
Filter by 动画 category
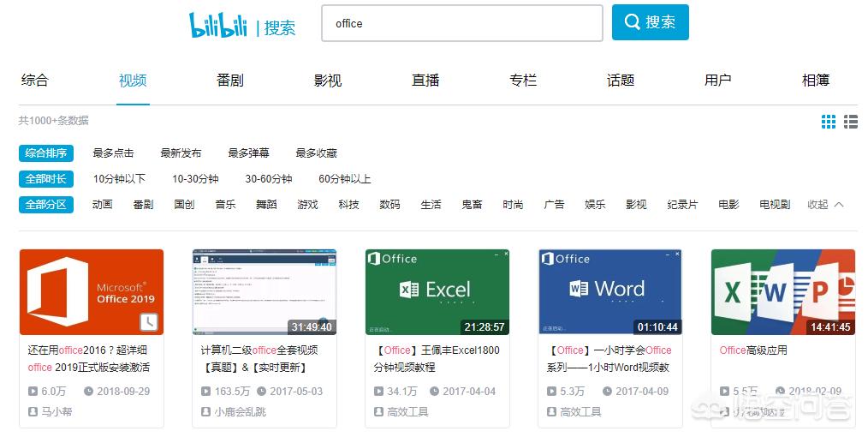click(103, 205)
